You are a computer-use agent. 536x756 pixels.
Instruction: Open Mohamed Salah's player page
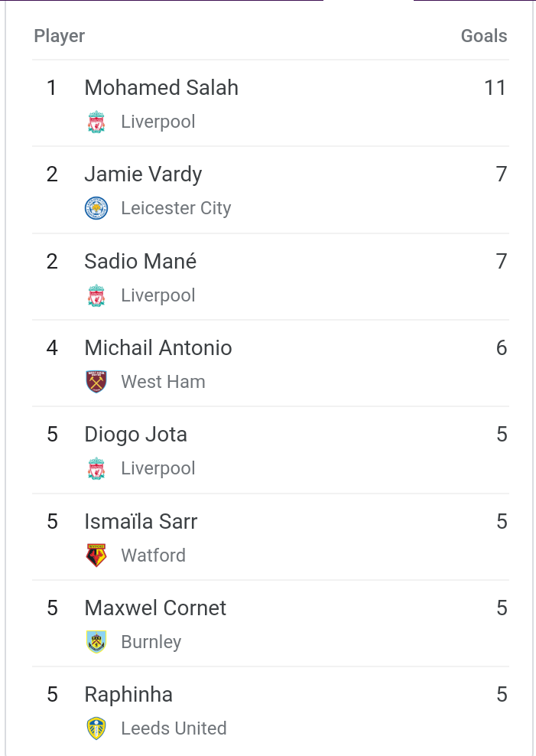(x=161, y=88)
